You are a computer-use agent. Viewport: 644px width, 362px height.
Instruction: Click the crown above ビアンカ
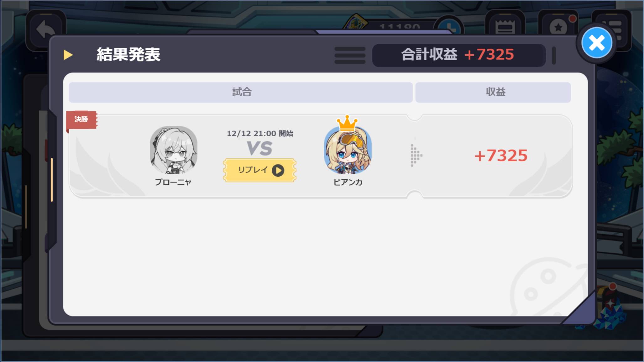click(347, 123)
